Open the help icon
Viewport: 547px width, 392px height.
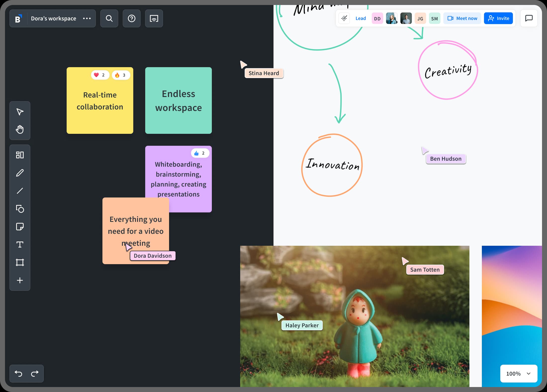[132, 18]
